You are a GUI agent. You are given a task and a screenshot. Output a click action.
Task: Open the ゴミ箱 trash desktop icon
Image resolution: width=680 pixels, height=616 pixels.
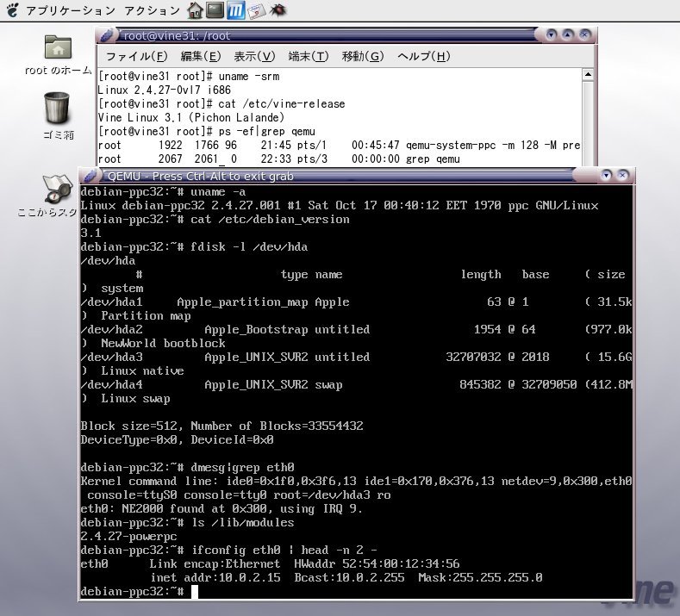pyautogui.click(x=58, y=115)
